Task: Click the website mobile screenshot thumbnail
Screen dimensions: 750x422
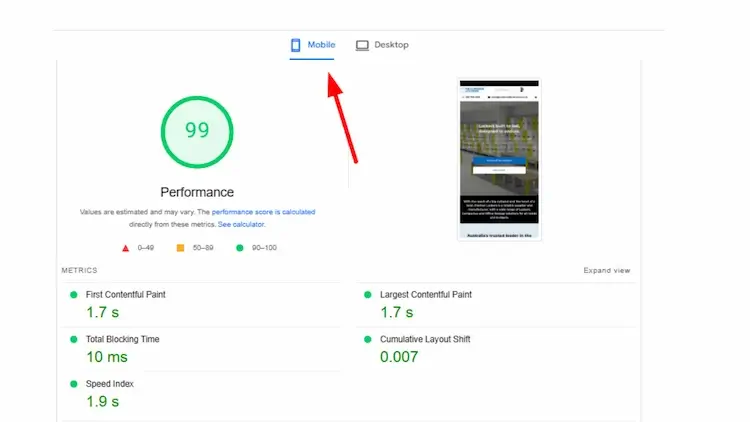Action: pos(499,159)
